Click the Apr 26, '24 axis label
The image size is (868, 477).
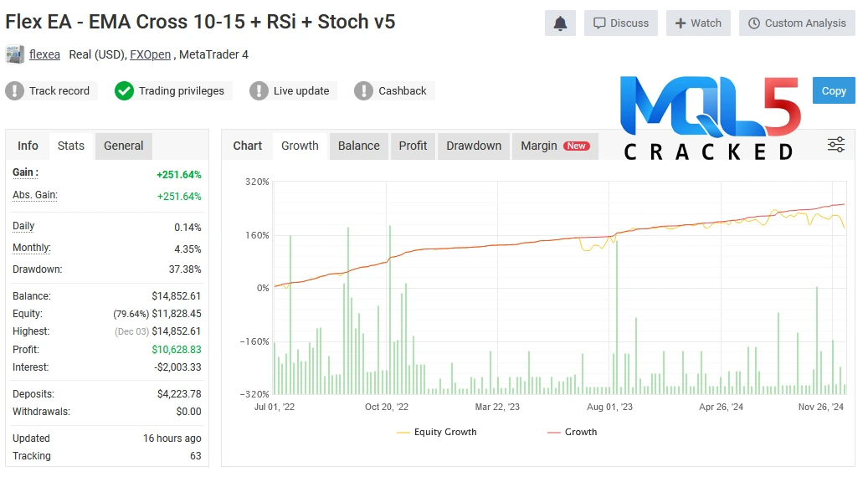(x=721, y=407)
